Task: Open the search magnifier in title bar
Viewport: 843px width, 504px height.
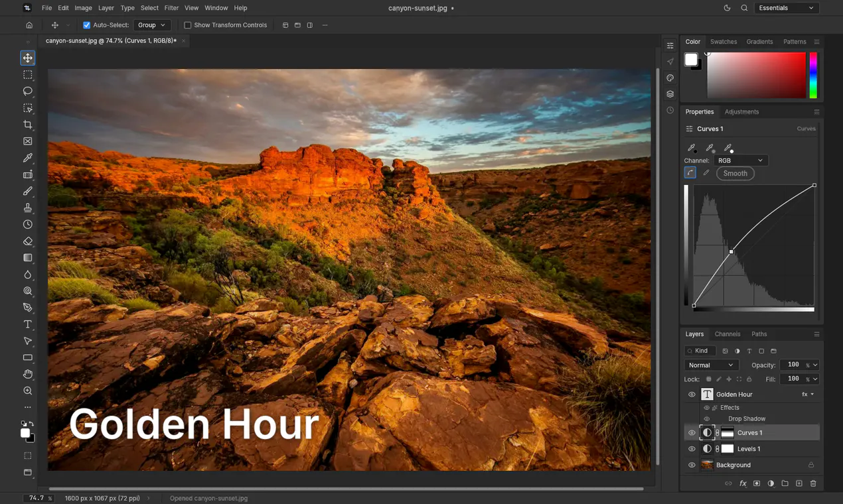Action: coord(744,8)
